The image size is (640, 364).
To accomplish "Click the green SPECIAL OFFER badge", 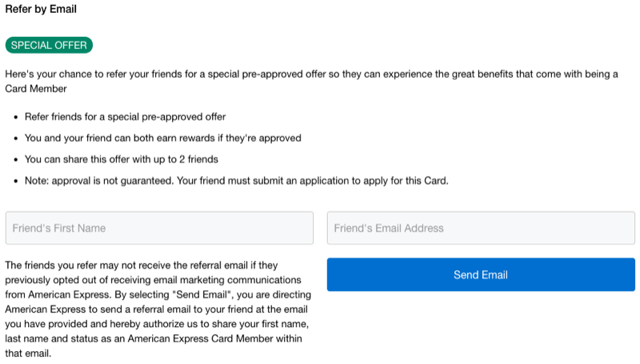I will click(49, 45).
